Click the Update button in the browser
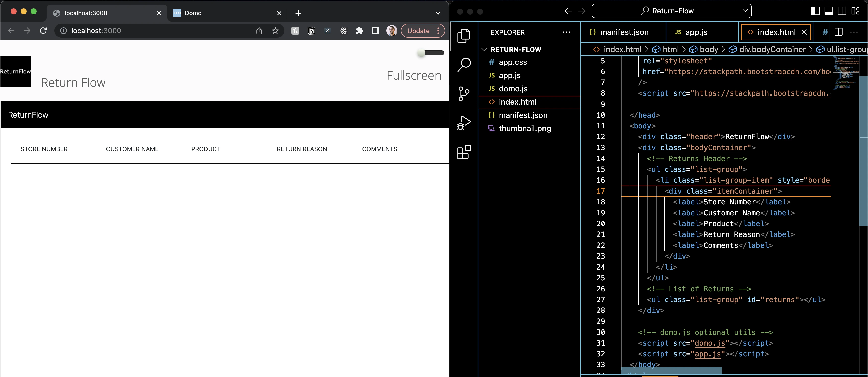 tap(419, 31)
